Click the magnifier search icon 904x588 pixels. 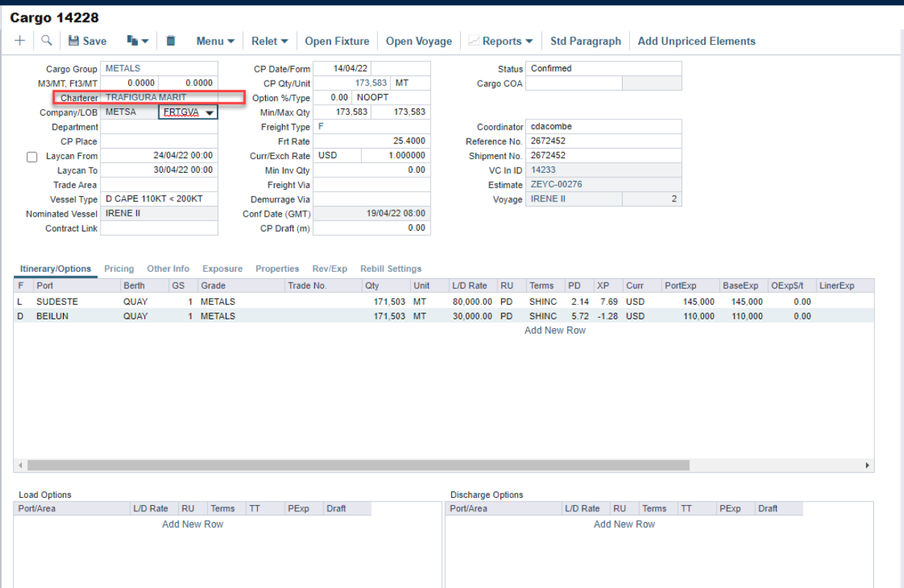pyautogui.click(x=46, y=41)
